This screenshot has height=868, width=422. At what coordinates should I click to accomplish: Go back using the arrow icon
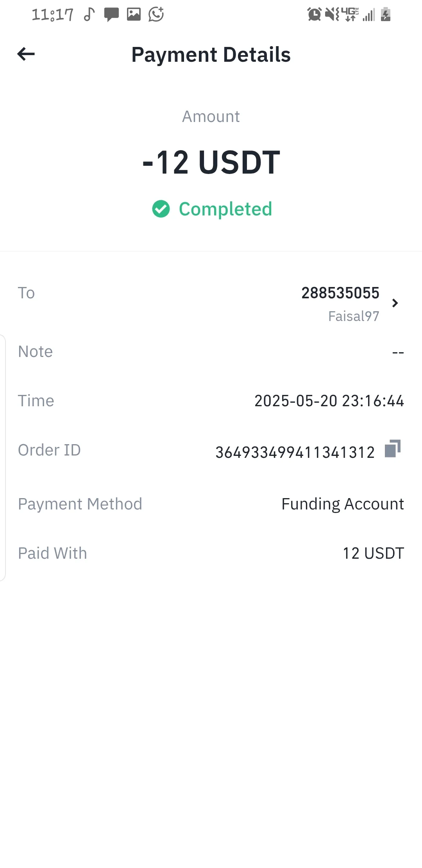tap(26, 54)
